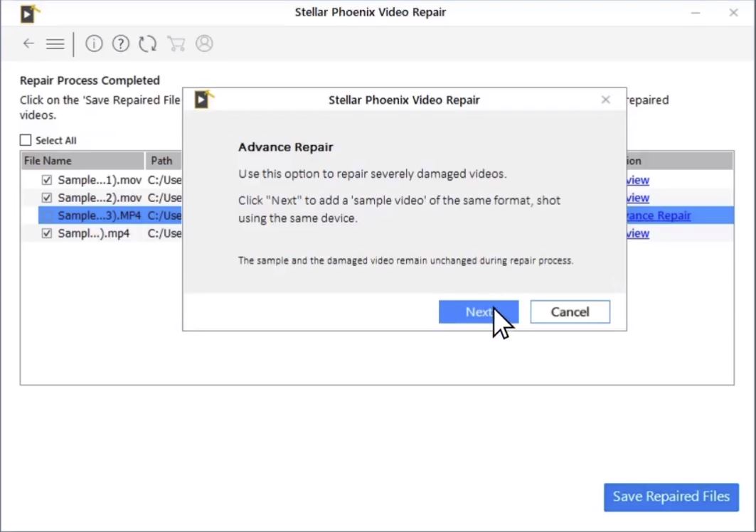Open the hamburger menu icon
The height and width of the screenshot is (532, 756).
[55, 44]
